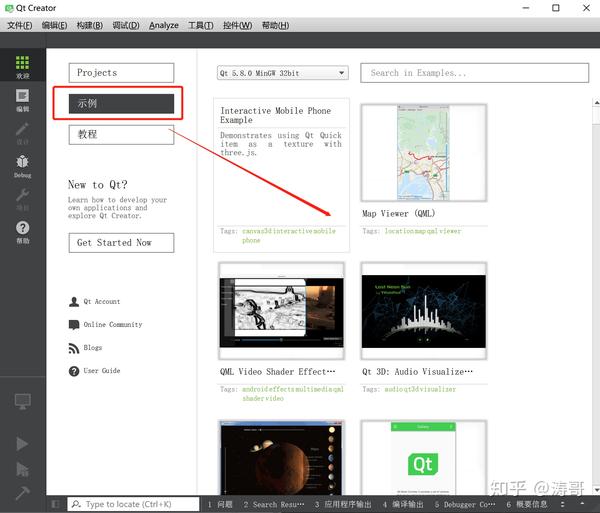
Task: Switch to Edit mode in sidebar
Action: (22, 100)
